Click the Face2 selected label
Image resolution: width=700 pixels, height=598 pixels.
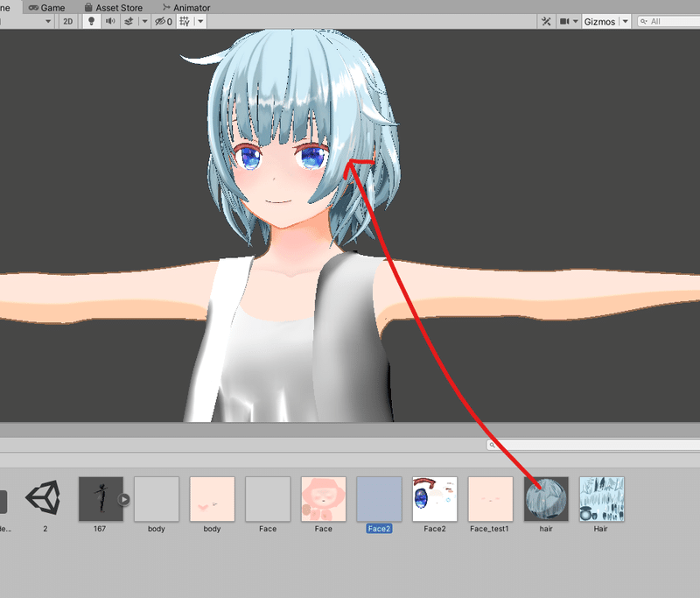click(379, 529)
